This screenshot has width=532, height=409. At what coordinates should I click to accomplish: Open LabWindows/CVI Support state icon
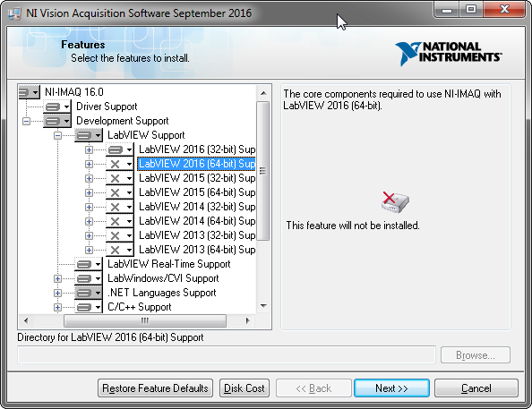[89, 278]
